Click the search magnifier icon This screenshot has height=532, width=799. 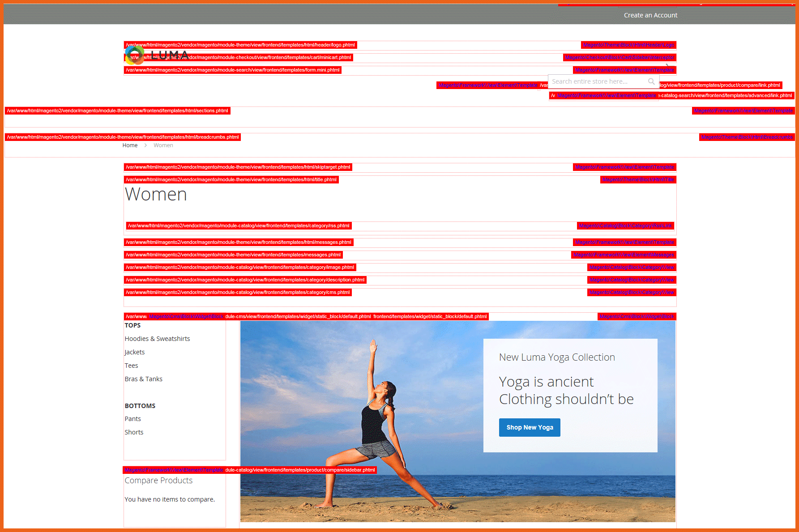pos(651,81)
